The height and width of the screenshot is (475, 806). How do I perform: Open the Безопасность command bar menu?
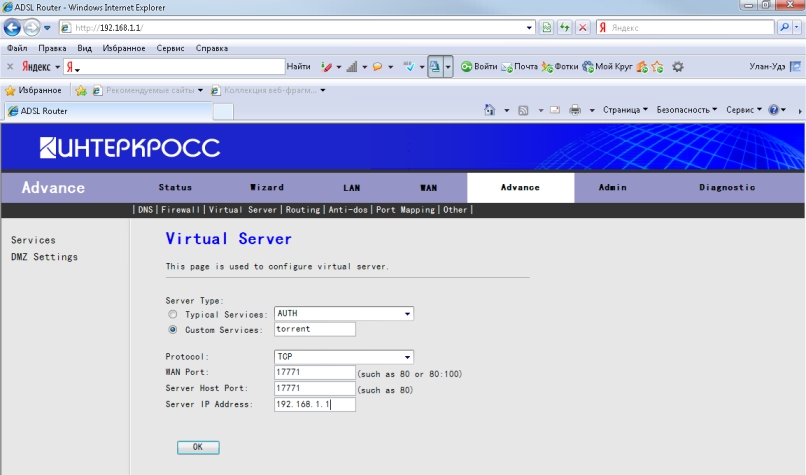click(x=686, y=110)
